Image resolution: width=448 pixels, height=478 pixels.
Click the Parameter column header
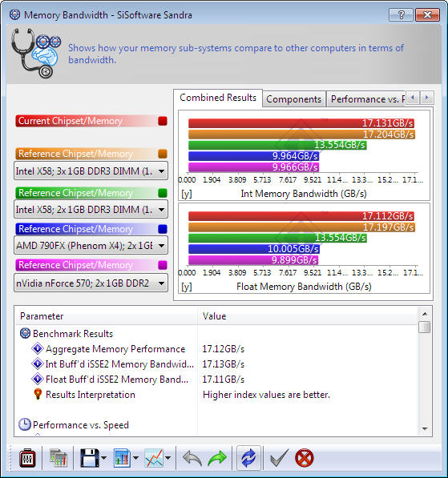coord(107,316)
